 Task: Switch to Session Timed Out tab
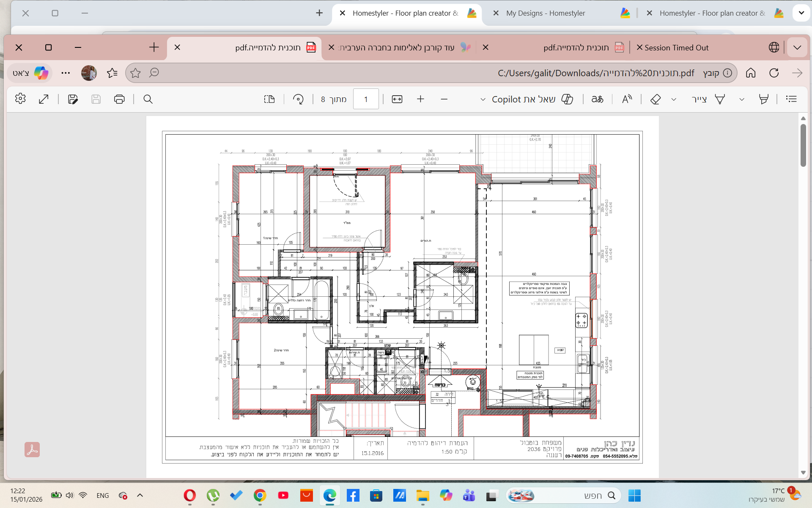676,47
